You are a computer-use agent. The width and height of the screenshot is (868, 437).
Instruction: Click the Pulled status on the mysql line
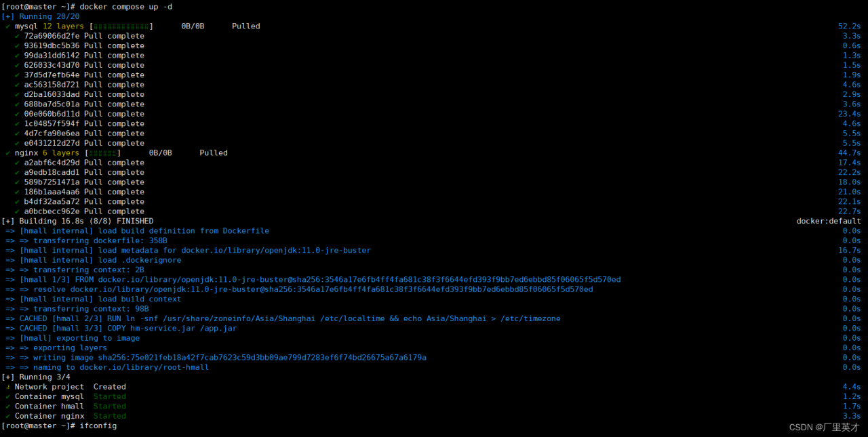(x=245, y=26)
